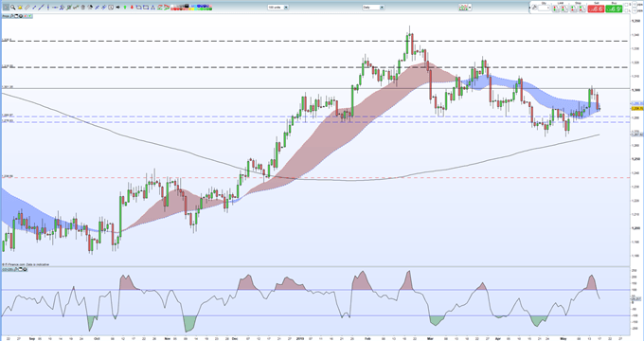Screen dimensions: 644x341
Task: Open settings wrench on Price panel label
Action: 11,16
